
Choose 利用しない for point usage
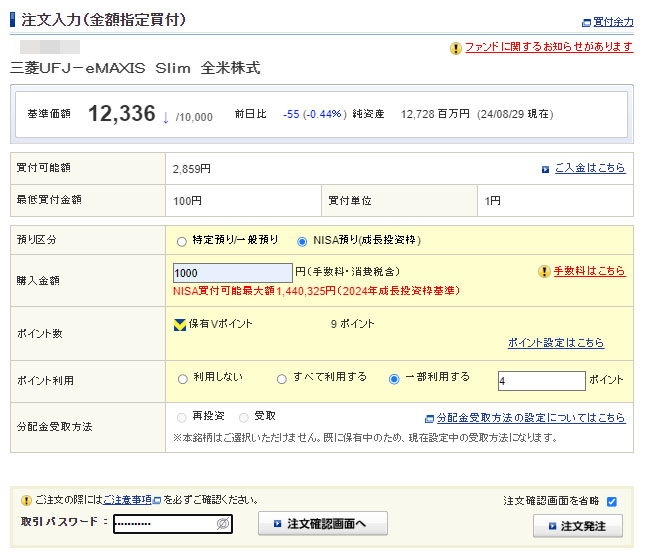click(x=181, y=379)
